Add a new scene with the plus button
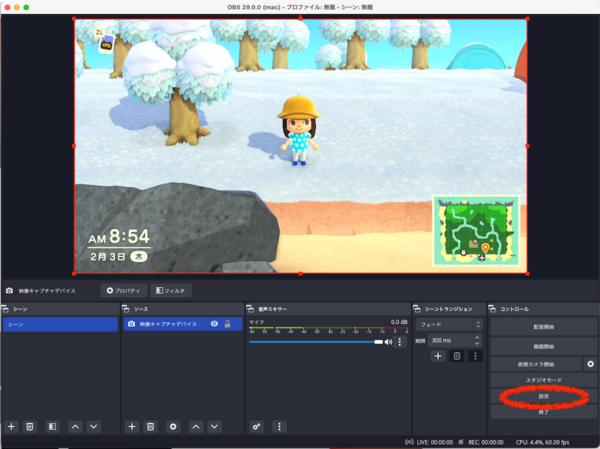600x449 pixels. [11, 426]
